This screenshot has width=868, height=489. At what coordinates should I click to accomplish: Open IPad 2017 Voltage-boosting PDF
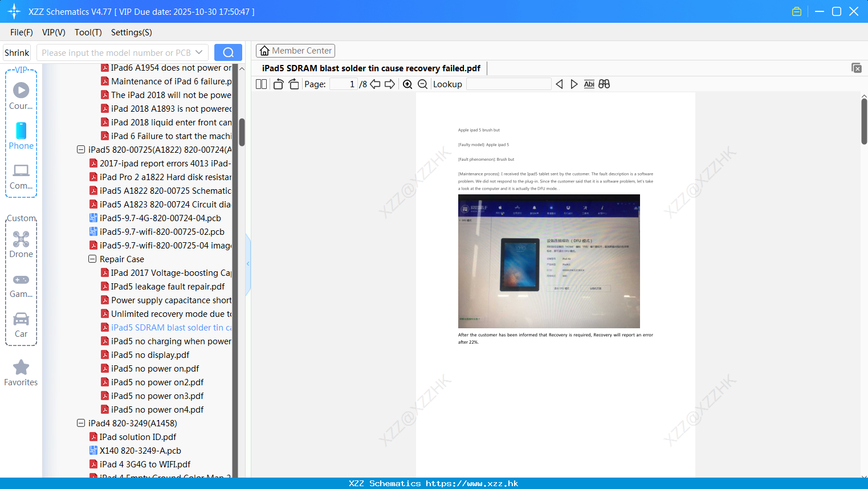click(171, 273)
